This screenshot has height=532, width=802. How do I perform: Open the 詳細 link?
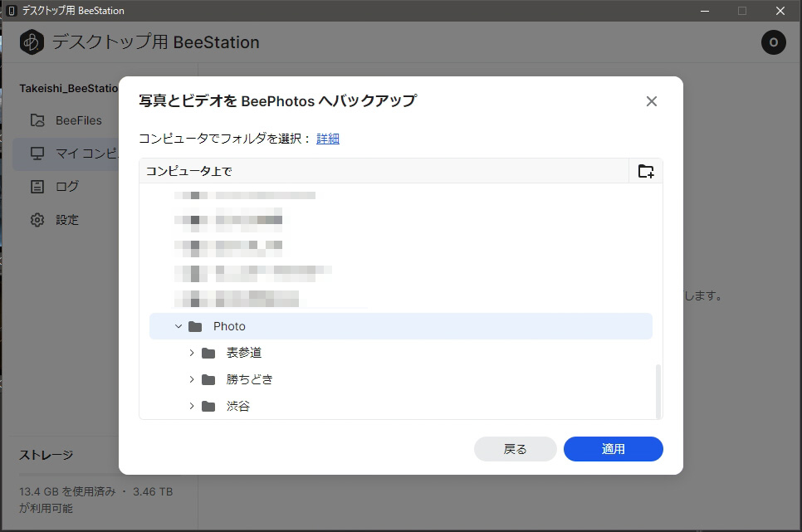pyautogui.click(x=327, y=139)
